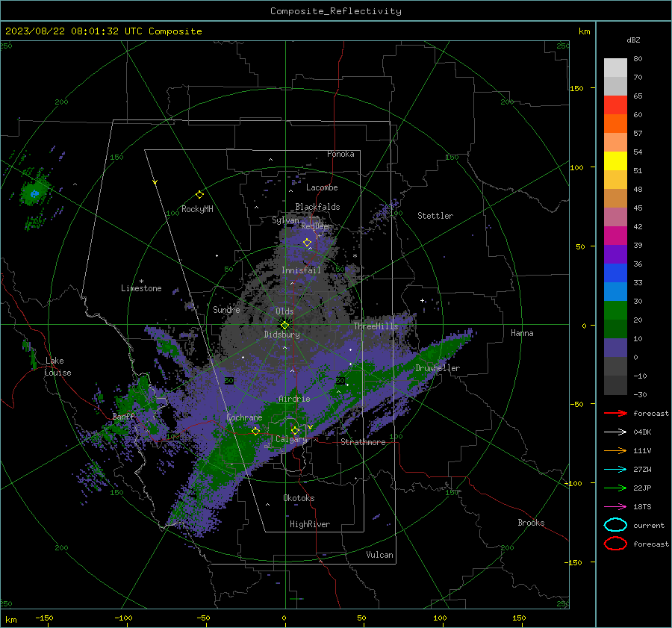Image resolution: width=672 pixels, height=628 pixels.
Task: Click the dBZ legend heading
Action: pyautogui.click(x=633, y=40)
